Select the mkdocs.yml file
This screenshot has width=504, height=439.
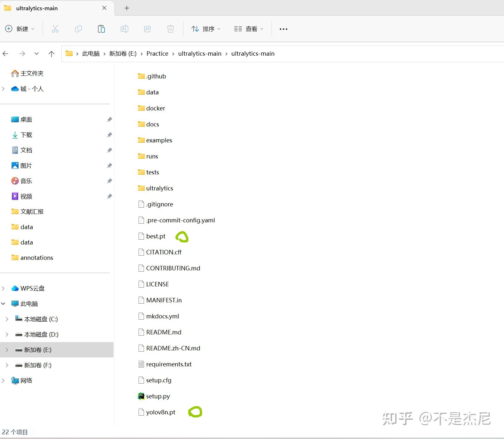coord(158,316)
